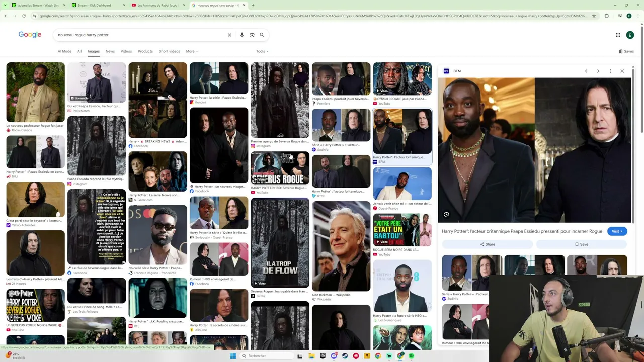The image size is (644, 362).
Task: Share the previewed image
Action: (x=487, y=244)
